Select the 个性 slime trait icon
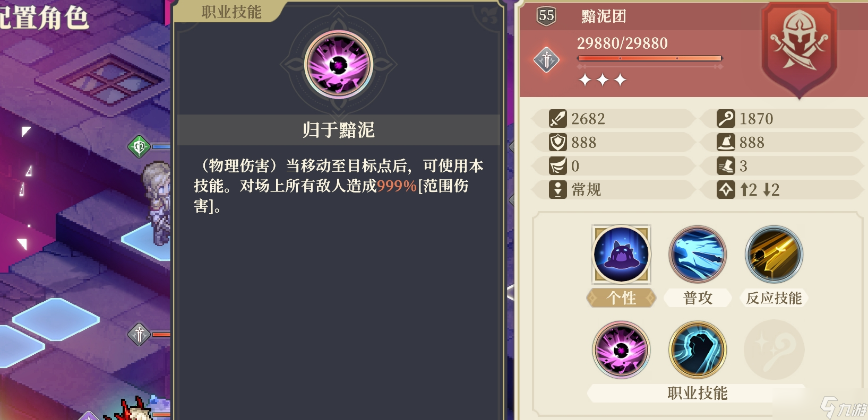This screenshot has height=420, width=868. 621,254
